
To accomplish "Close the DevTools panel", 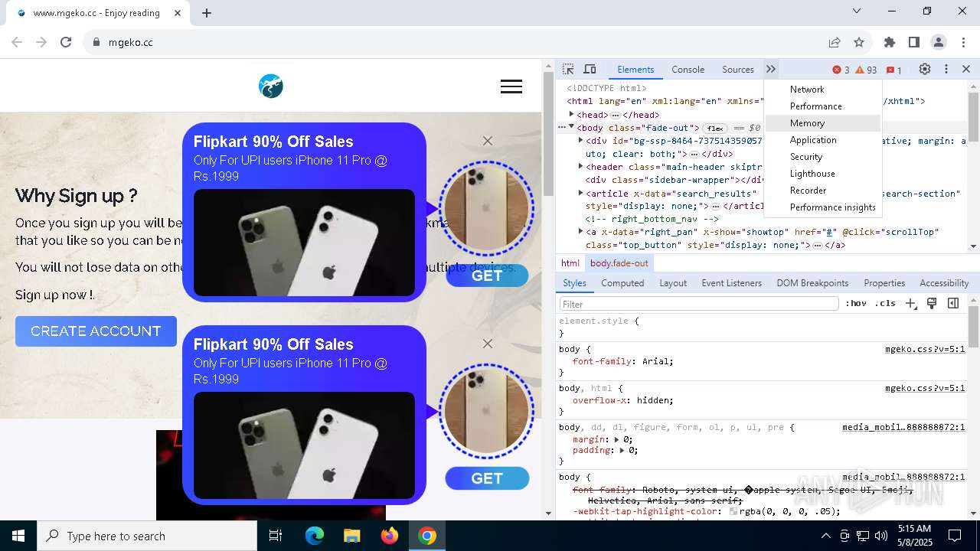I will (x=966, y=70).
